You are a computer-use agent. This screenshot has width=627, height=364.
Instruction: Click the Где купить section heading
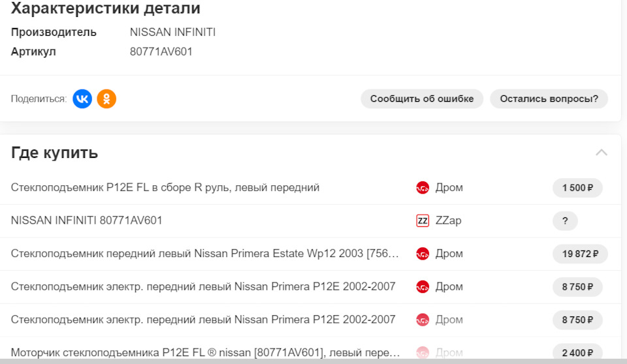coord(55,153)
